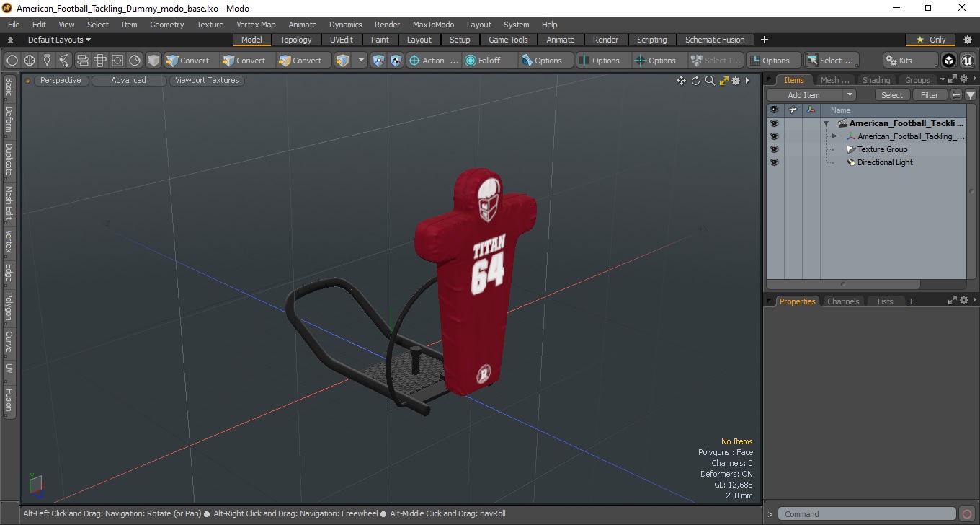Toggle visibility of Directional Light

774,162
